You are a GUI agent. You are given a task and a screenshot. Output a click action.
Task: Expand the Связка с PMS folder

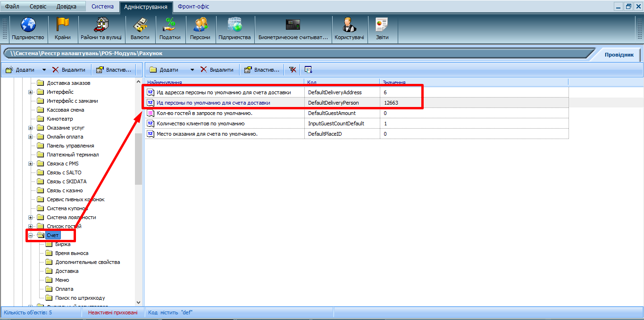tap(31, 164)
